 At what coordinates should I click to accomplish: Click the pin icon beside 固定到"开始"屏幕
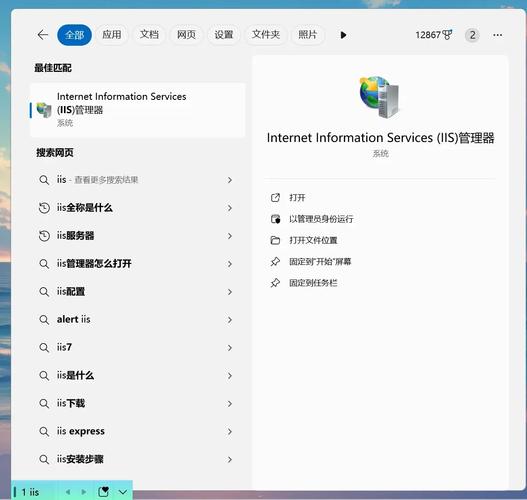tap(275, 261)
